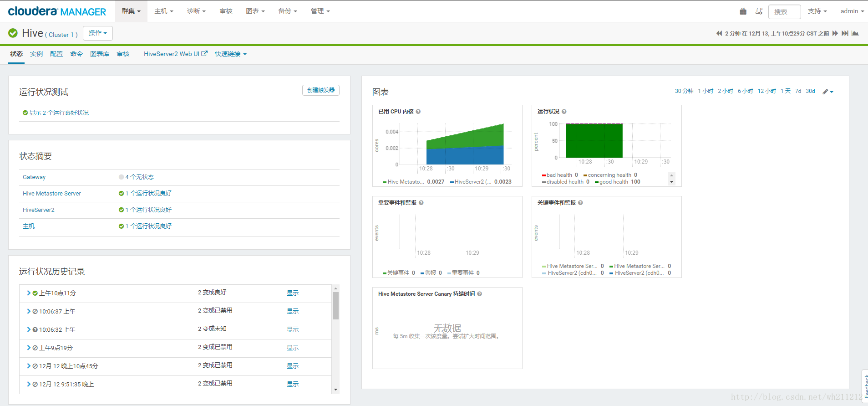Image resolution: width=868 pixels, height=406 pixels.
Task: Open the HiveServer2 role link
Action: (39, 210)
